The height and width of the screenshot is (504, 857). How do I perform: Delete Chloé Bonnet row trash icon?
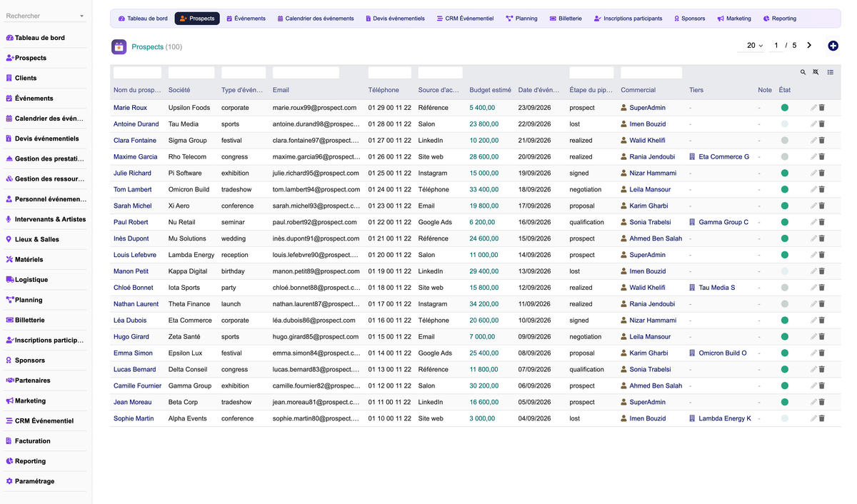click(821, 288)
